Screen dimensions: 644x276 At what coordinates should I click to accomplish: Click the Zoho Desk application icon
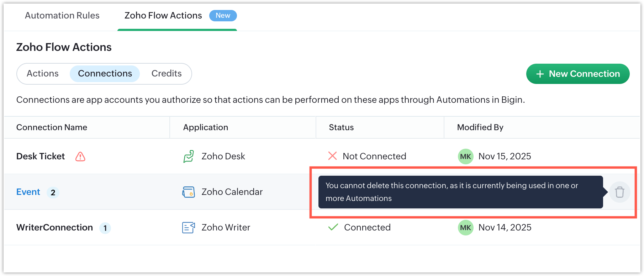pyautogui.click(x=189, y=156)
